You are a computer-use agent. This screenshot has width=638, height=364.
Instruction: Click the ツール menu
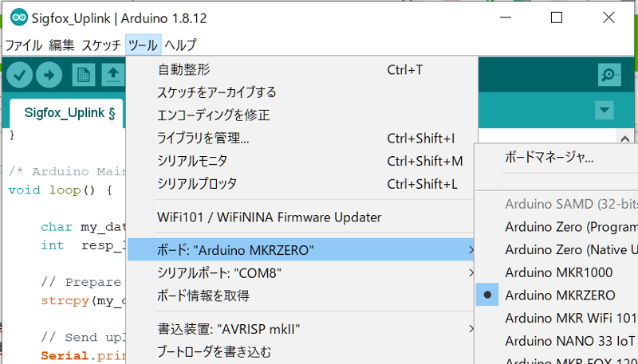[x=144, y=45]
